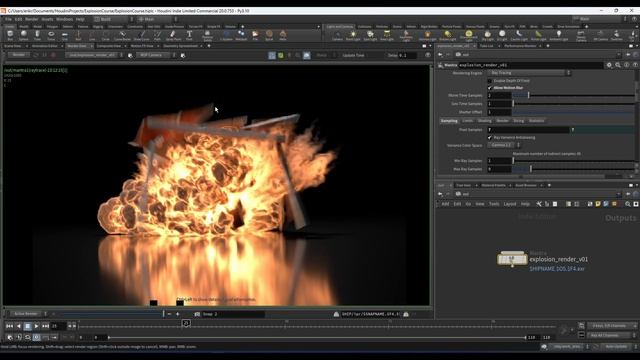640x360 pixels.
Task: Switch to Performance Monitor tab
Action: point(520,46)
